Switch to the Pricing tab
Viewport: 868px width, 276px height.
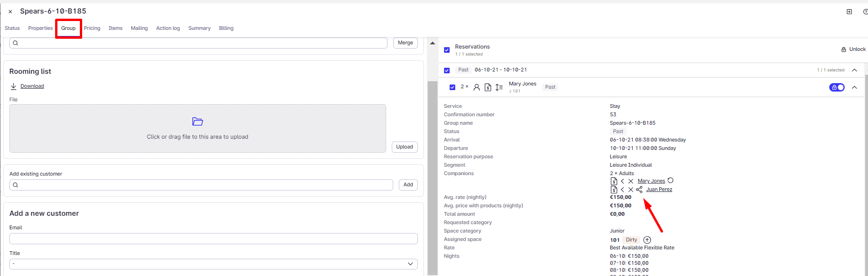tap(92, 28)
